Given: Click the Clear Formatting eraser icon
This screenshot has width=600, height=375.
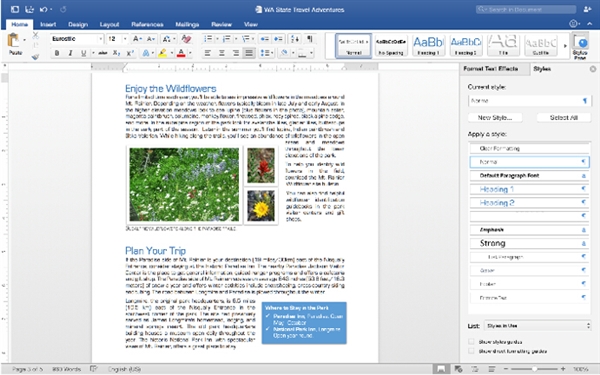Looking at the screenshot, I should [186, 39].
